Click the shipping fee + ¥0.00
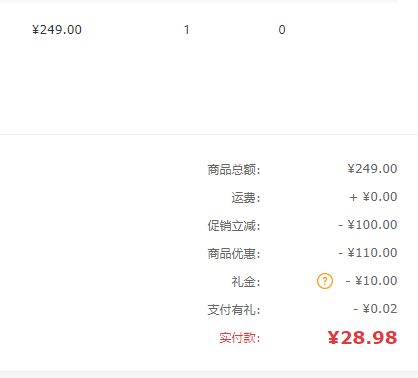The width and height of the screenshot is (418, 378). pos(373,197)
